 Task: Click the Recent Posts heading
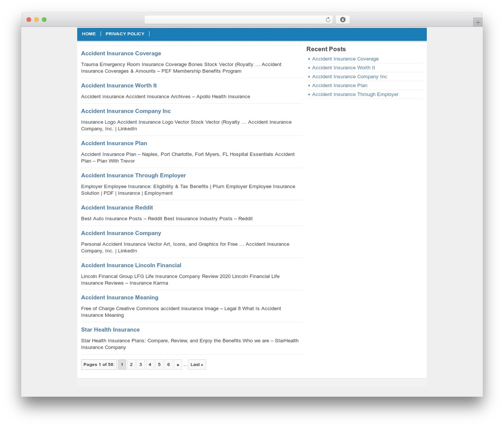326,49
